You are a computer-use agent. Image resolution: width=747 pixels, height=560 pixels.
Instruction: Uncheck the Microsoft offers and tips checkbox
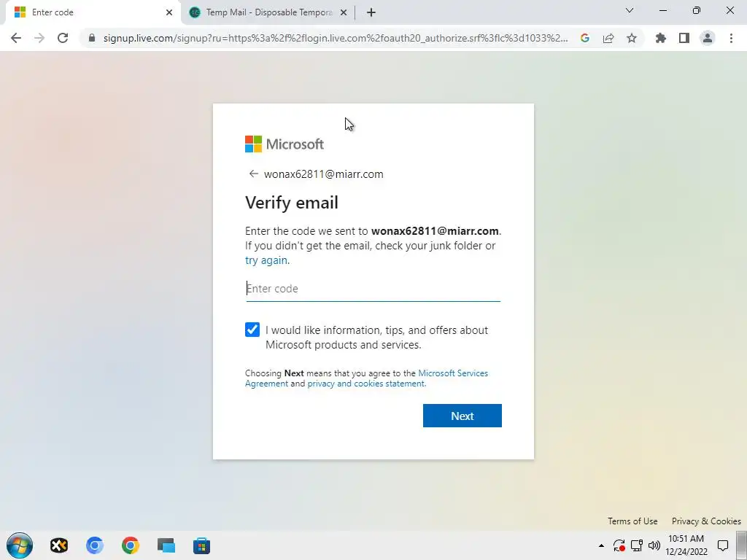coord(252,330)
